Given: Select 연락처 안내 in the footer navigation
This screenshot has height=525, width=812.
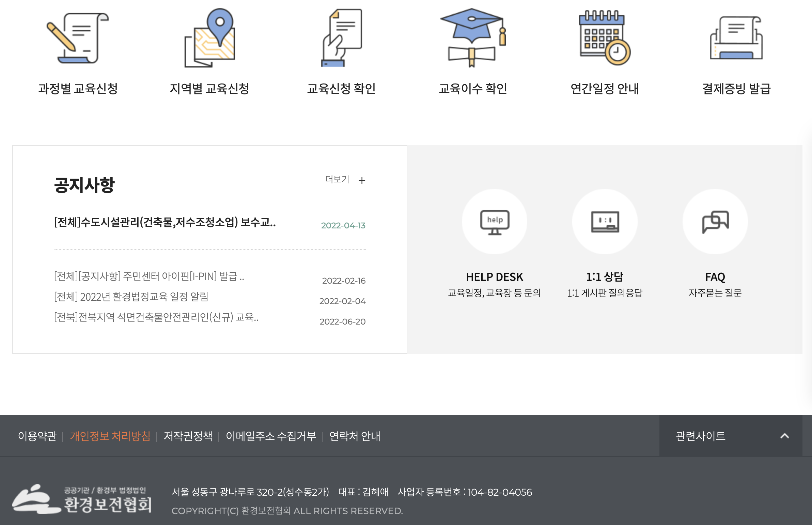Looking at the screenshot, I should [x=355, y=436].
